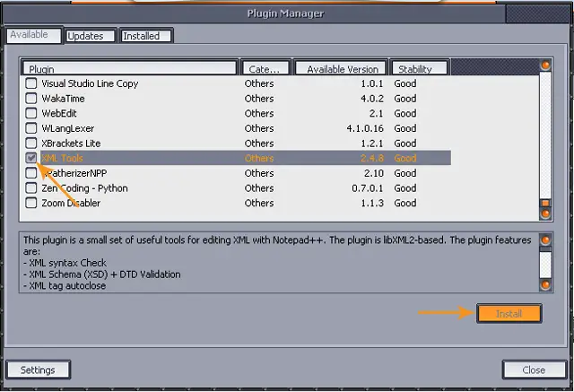This screenshot has width=574, height=392.
Task: Click version 0.7.0.1 in the list
Action: click(368, 188)
